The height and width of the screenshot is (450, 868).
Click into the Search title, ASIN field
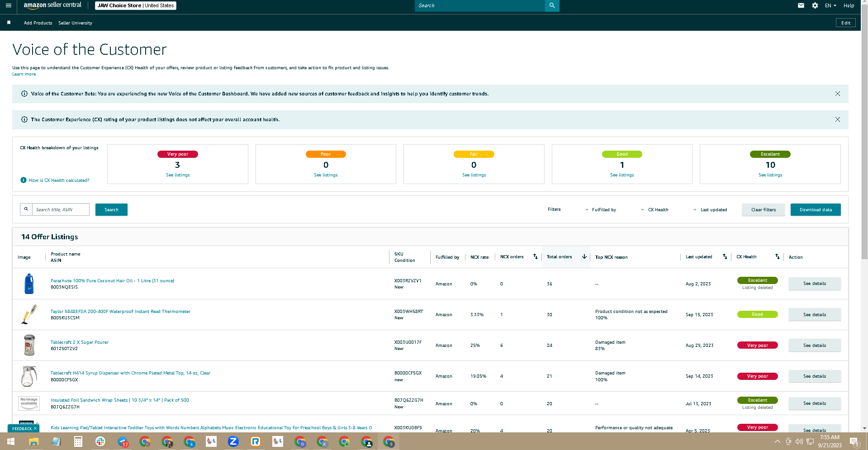pyautogui.click(x=61, y=209)
